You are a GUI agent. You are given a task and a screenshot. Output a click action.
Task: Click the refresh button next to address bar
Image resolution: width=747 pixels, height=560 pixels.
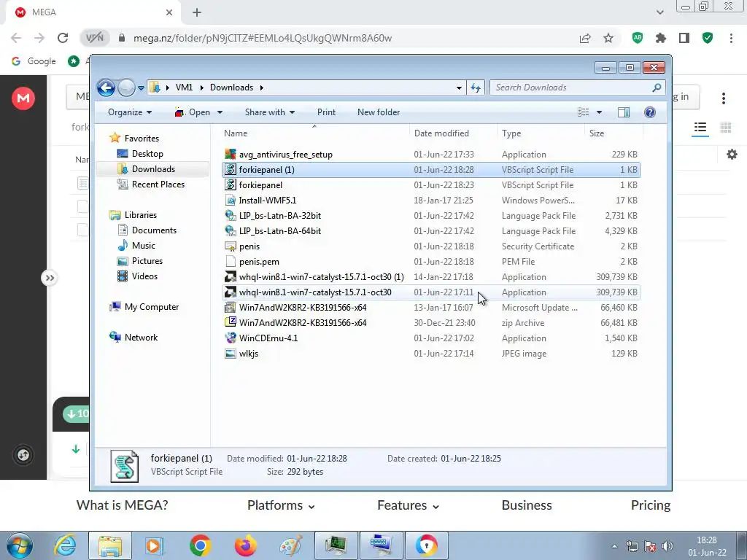click(x=476, y=87)
